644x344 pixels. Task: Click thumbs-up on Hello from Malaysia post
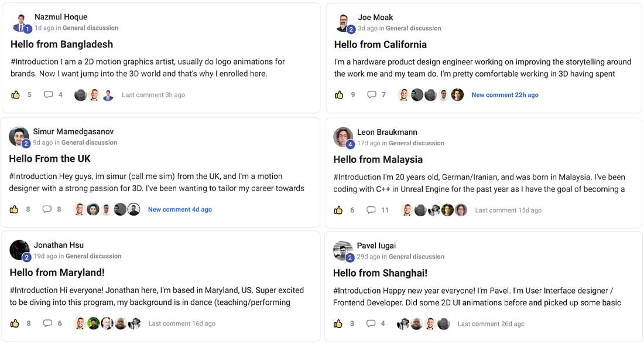pos(338,210)
